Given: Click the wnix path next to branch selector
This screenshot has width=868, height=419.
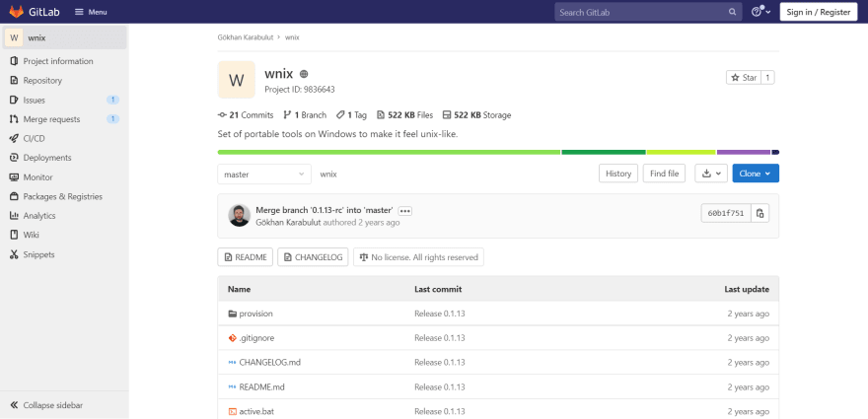Looking at the screenshot, I should 328,174.
